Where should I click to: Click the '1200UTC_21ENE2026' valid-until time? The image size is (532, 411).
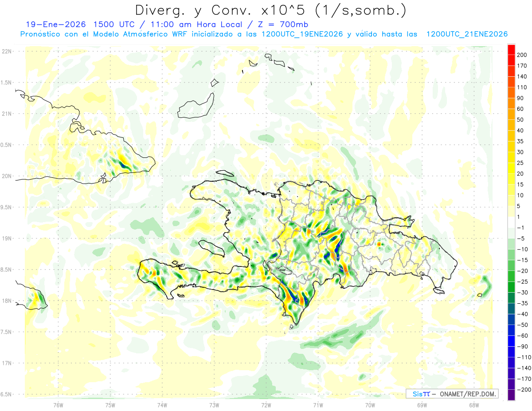click(x=467, y=34)
